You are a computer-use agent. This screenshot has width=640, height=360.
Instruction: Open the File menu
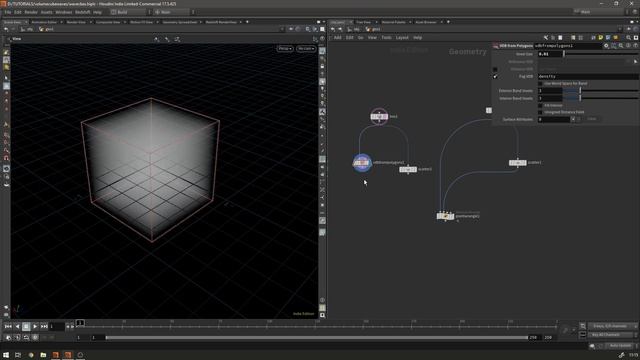[x=8, y=12]
